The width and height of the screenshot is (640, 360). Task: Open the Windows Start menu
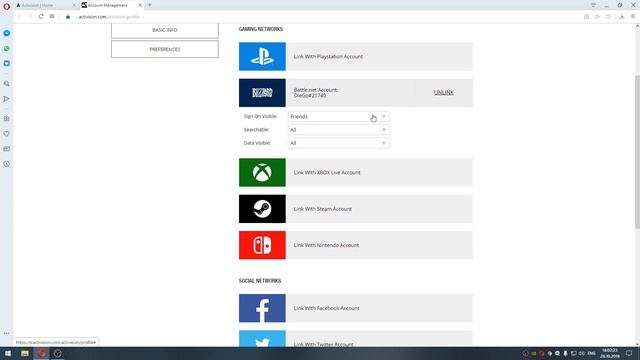8,353
